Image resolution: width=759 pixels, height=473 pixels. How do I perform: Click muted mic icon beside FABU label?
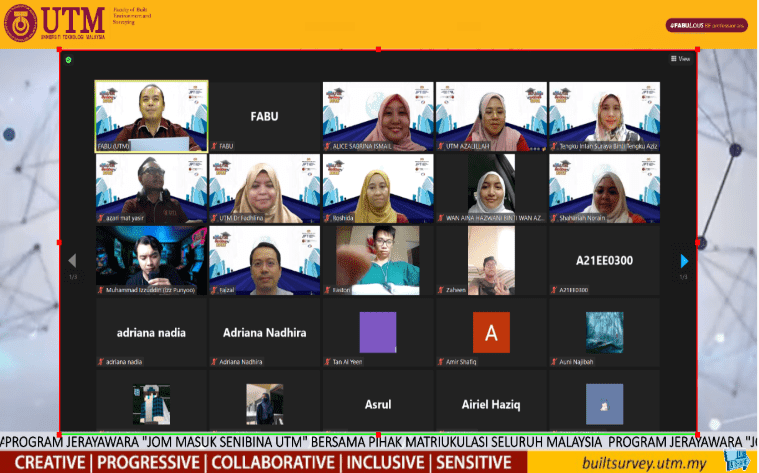pyautogui.click(x=214, y=146)
